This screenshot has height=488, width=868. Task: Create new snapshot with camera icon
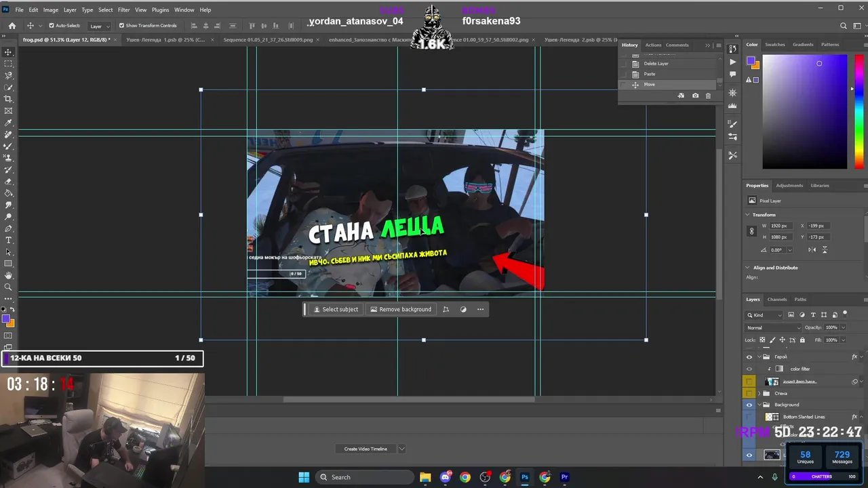pyautogui.click(x=695, y=96)
